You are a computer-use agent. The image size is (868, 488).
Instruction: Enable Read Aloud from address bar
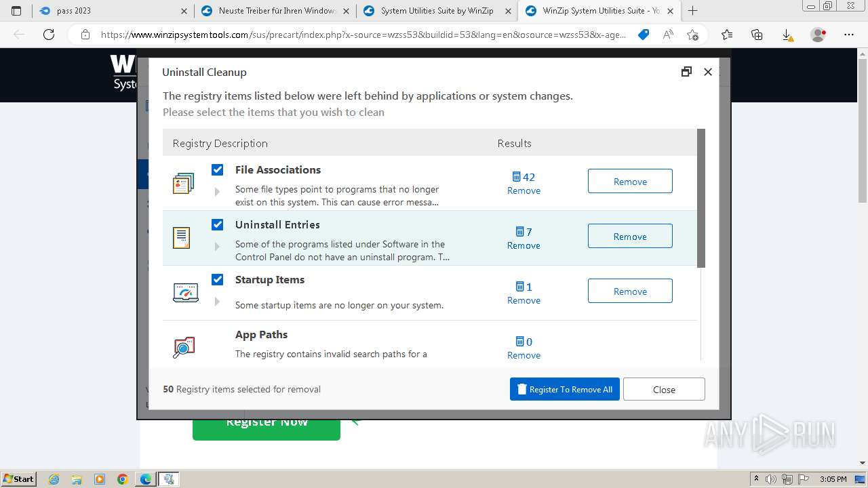(x=668, y=35)
